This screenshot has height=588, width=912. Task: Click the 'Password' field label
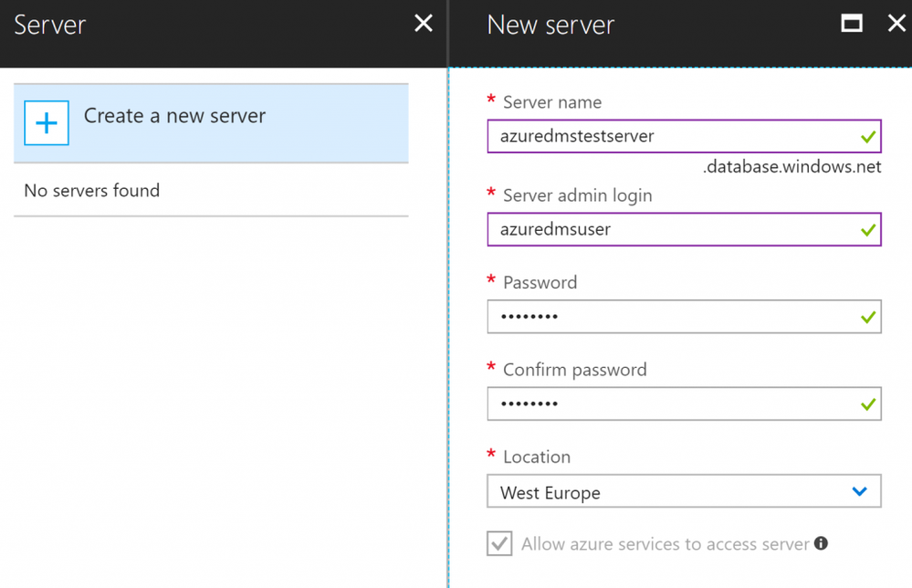[540, 283]
